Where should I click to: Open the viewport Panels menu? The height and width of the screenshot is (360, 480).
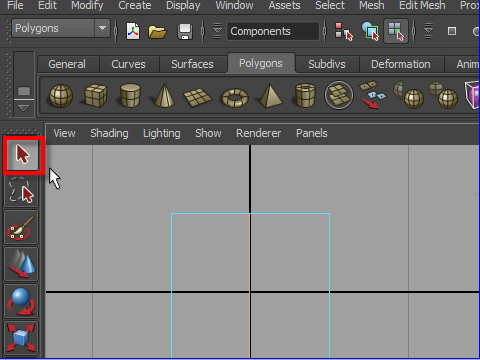(312, 133)
